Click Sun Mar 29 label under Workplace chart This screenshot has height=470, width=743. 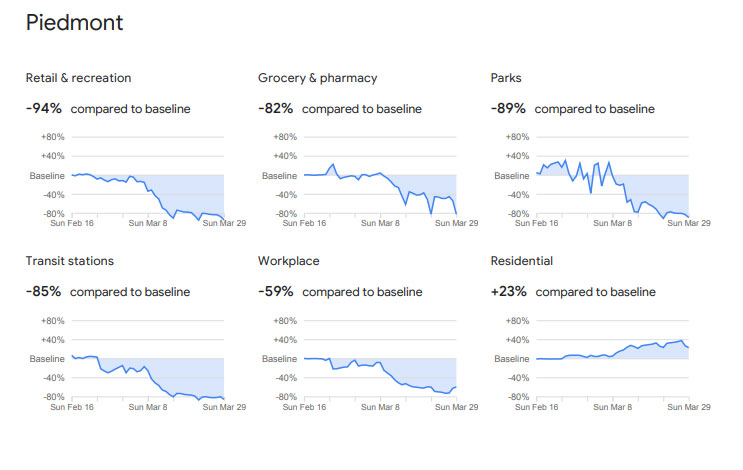tap(456, 407)
